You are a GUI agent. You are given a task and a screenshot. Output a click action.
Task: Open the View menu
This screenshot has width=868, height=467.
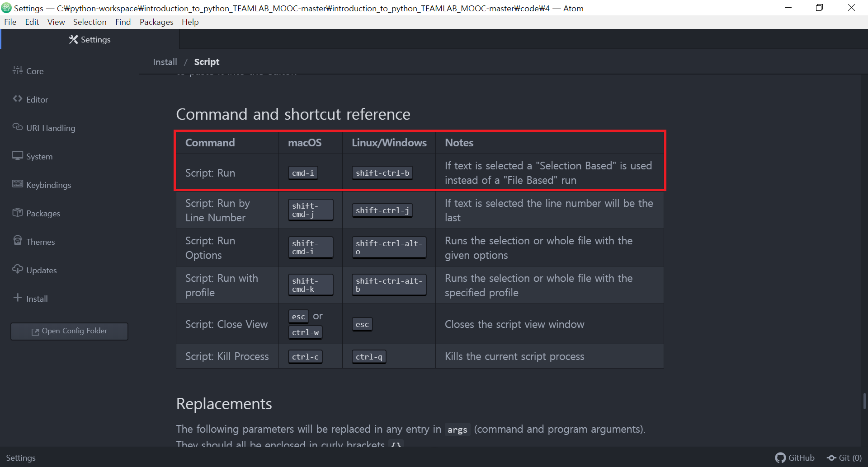pos(56,22)
